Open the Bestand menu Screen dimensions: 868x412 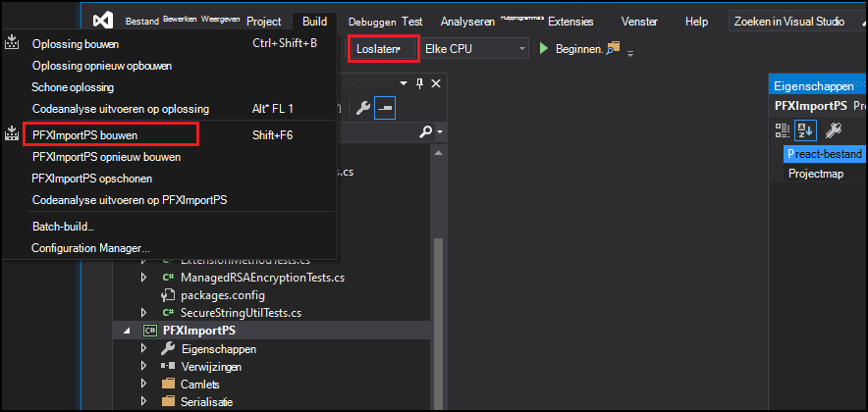coord(142,22)
